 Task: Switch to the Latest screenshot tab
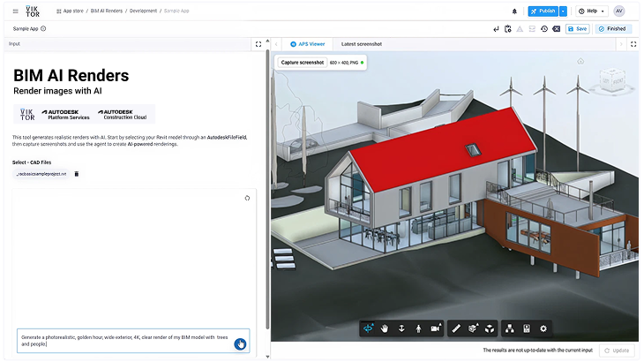362,43
